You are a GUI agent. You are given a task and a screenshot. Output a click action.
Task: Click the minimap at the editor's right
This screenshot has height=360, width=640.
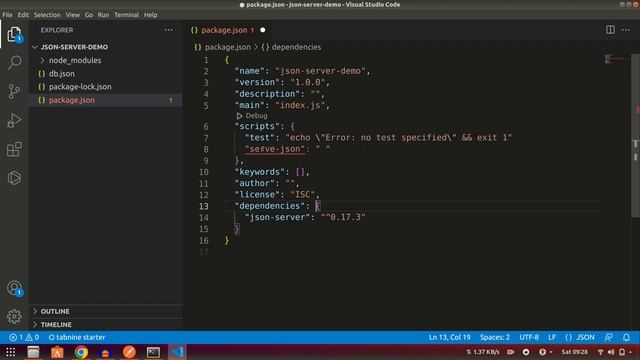[616, 60]
